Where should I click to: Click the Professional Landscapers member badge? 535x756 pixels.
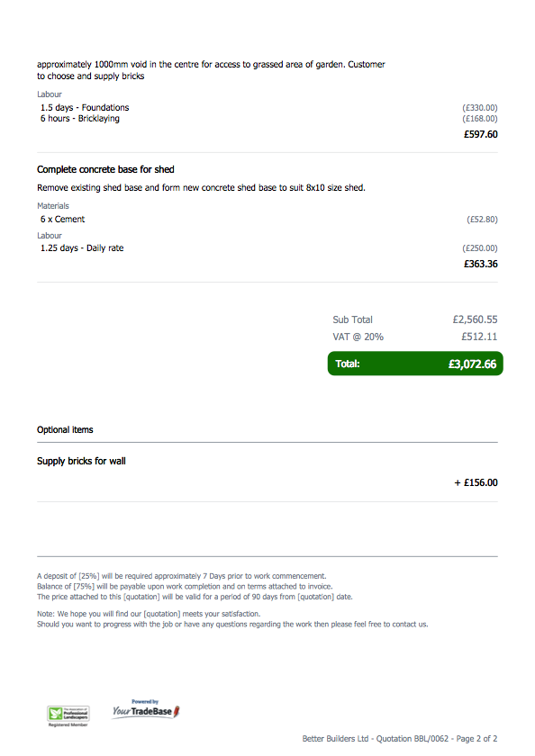tap(68, 716)
